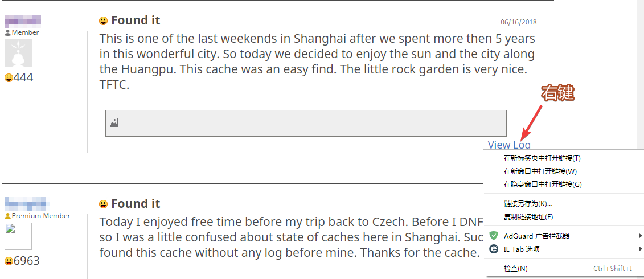This screenshot has height=279, width=644.
Task: Click the smiley icon beside 6963 finds
Action: pos(9,261)
